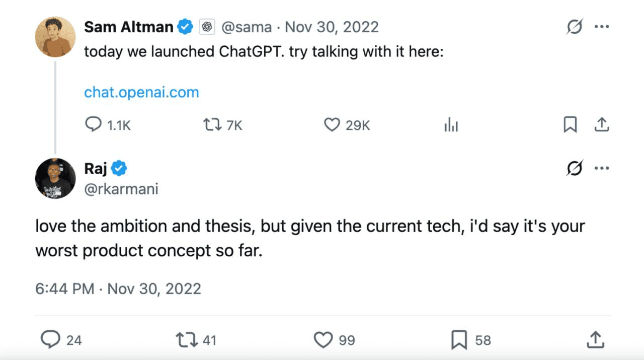Click Sam Altman's profile avatar
Screen dimensions: 644x360
[55, 37]
